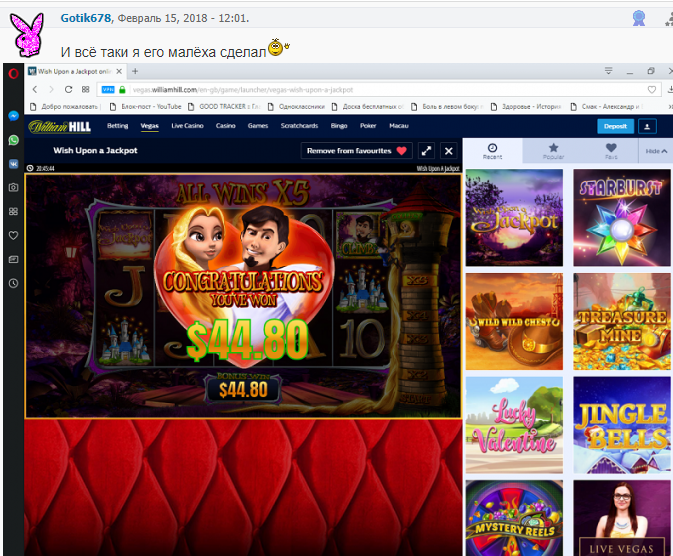
Task: Take a snapshot with the camera icon
Action: click(13, 188)
